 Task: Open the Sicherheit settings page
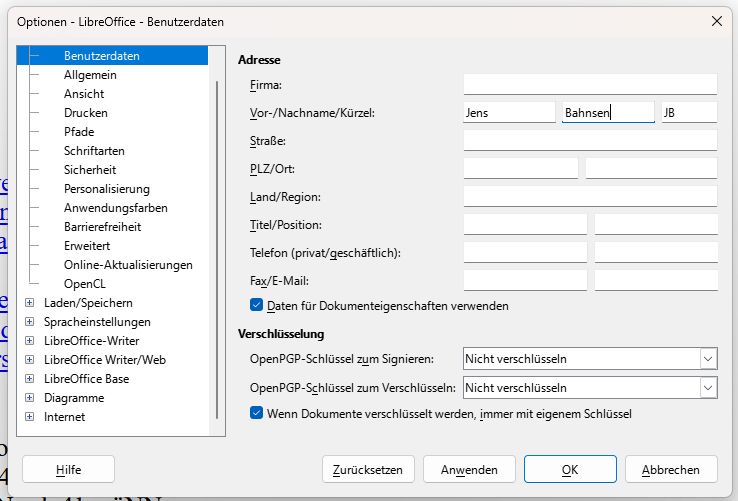(90, 170)
